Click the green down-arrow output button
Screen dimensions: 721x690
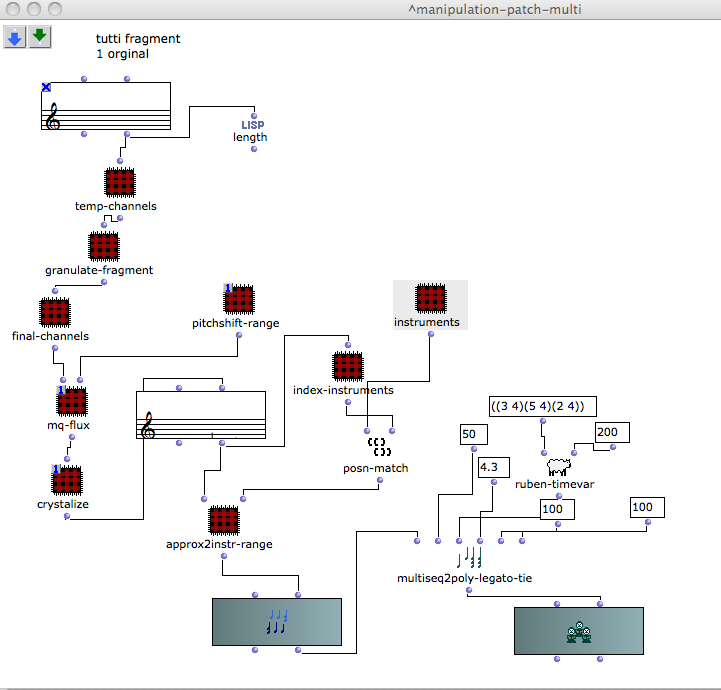tap(39, 37)
